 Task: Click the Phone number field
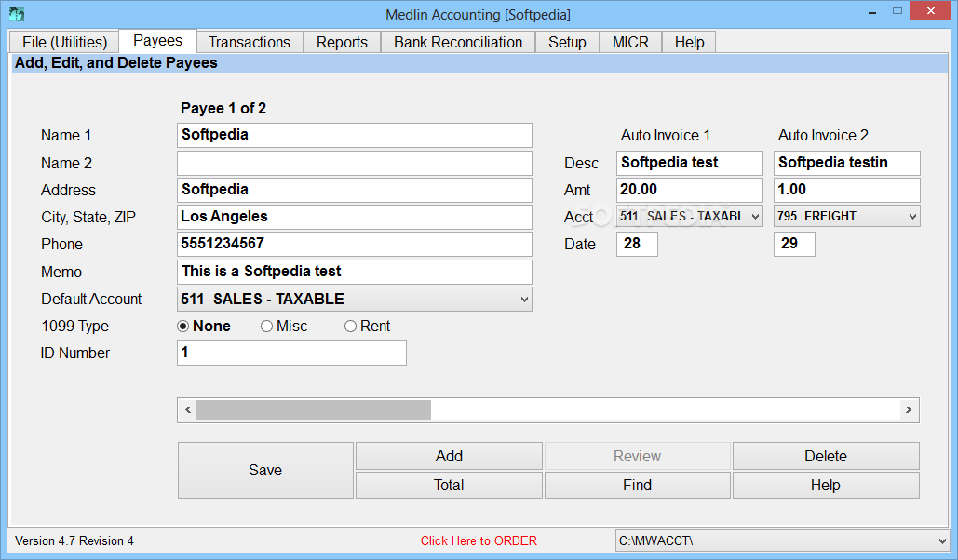pos(355,244)
